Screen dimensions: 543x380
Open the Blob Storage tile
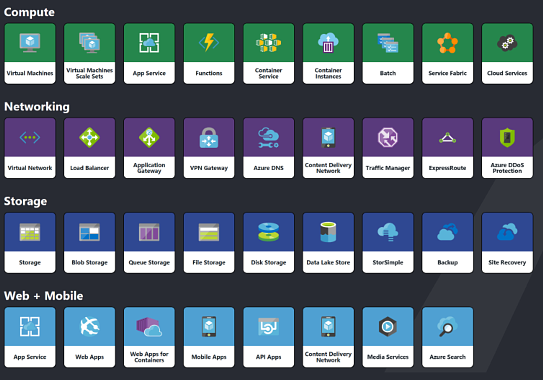click(89, 243)
